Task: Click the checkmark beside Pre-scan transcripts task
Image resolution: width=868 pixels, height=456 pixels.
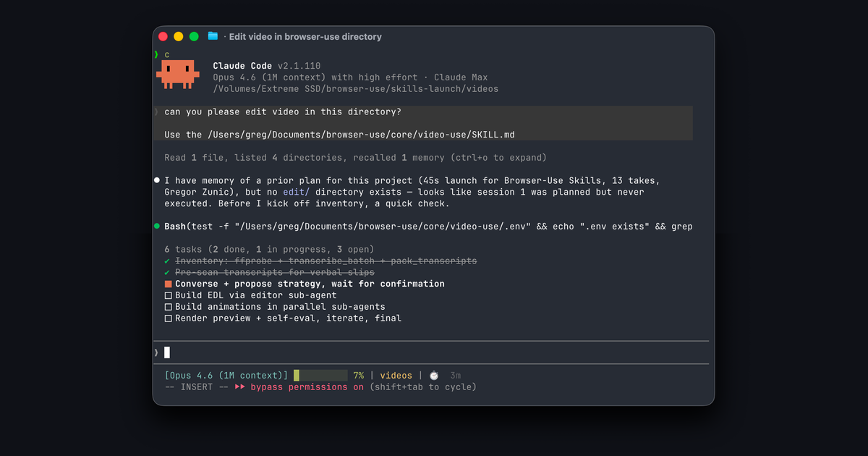Action: coord(167,272)
